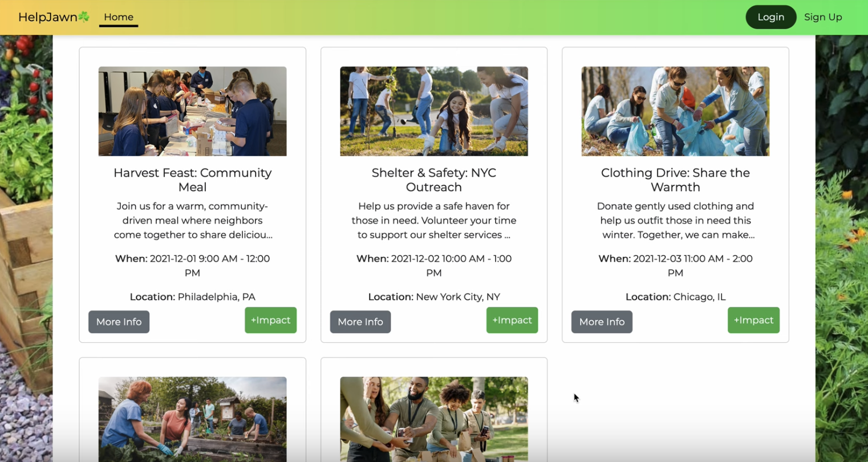
Task: Select the Clothing Drive: Share the Warmth title
Action: click(675, 180)
